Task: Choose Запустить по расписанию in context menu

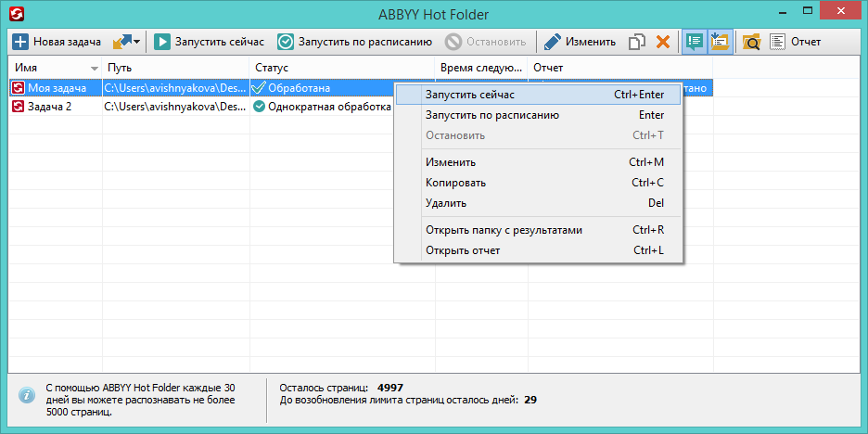Action: click(538, 115)
